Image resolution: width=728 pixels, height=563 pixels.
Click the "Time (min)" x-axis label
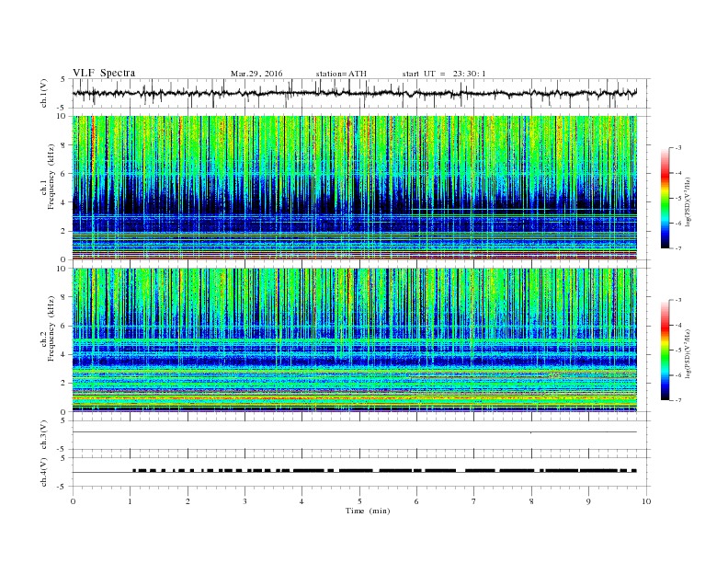[x=368, y=511]
